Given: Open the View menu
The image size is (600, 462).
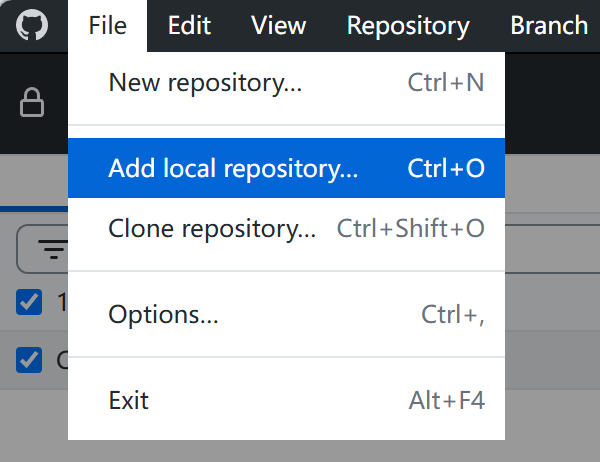Looking at the screenshot, I should coord(279,26).
